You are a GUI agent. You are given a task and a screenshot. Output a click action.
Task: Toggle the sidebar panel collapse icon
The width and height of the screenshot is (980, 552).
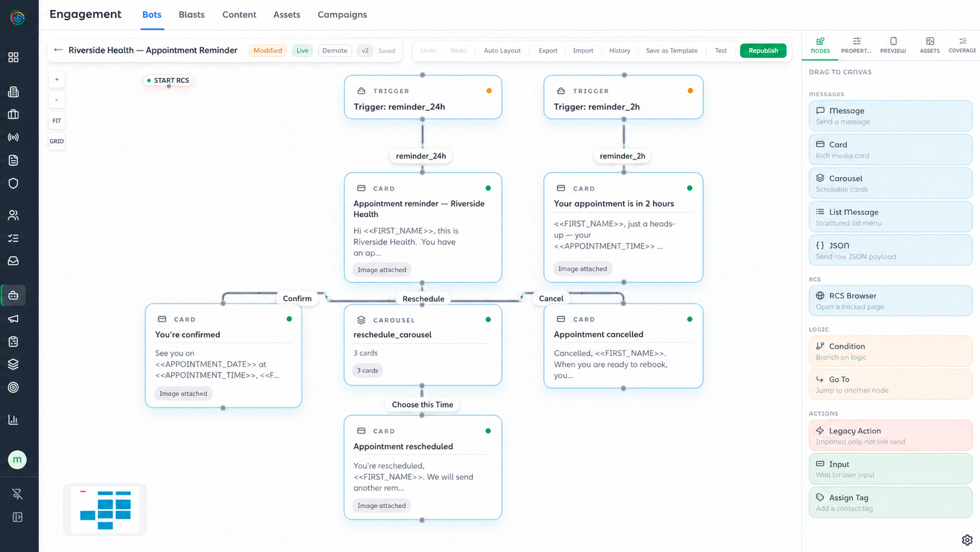pyautogui.click(x=18, y=517)
